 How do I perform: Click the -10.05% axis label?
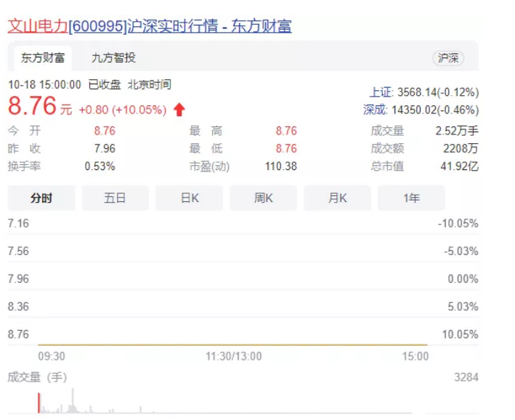pyautogui.click(x=458, y=224)
